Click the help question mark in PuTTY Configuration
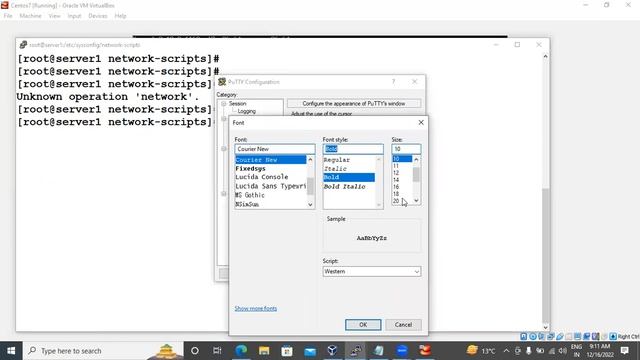The image size is (640, 360). pos(393,82)
